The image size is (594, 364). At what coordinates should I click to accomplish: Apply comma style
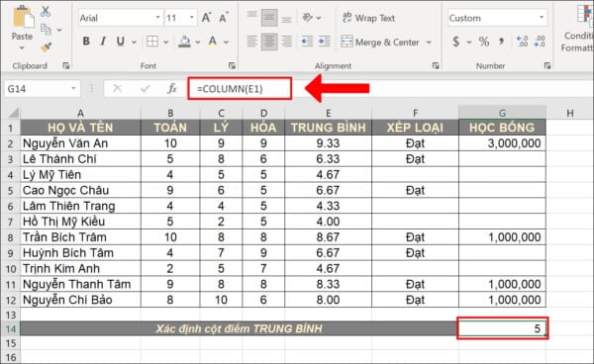click(502, 42)
